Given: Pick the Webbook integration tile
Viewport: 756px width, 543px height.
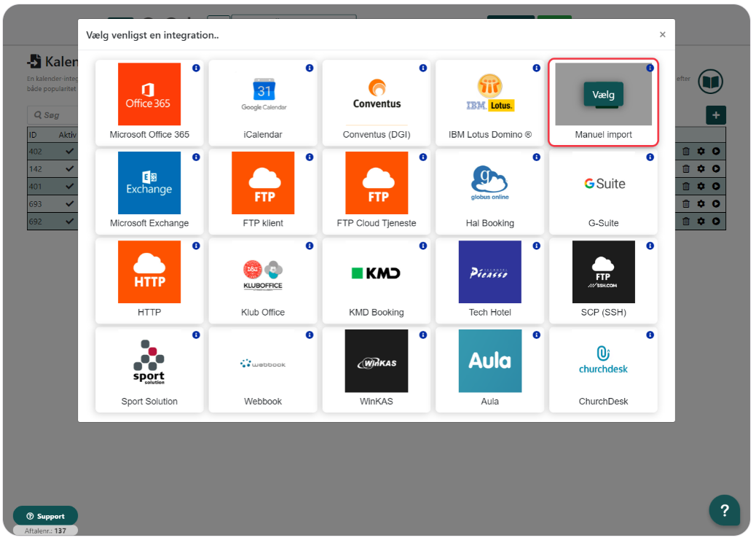Looking at the screenshot, I should click(x=263, y=370).
